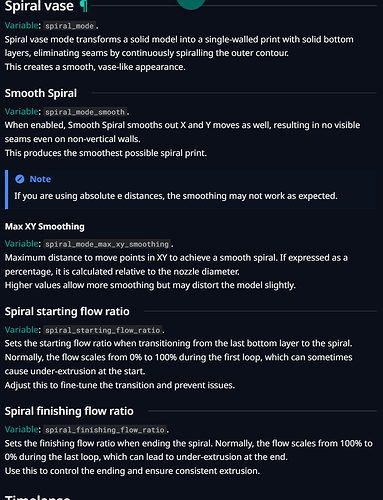This screenshot has height=500, width=383.
Task: Open the Variable link beside spiral_starting_flow_ratio
Action: [21, 330]
